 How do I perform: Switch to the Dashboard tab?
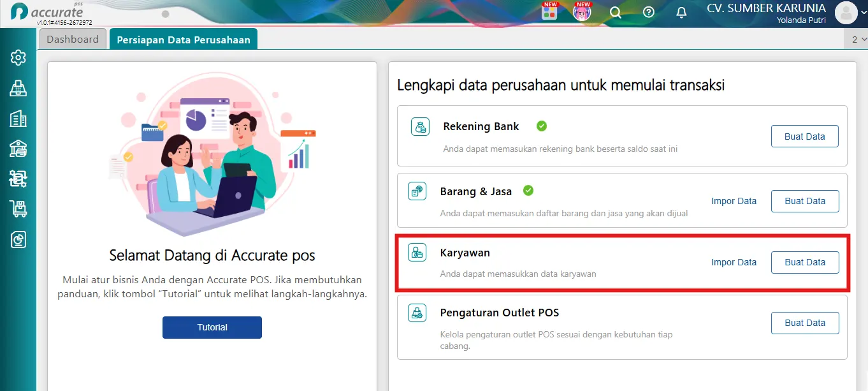pyautogui.click(x=73, y=39)
